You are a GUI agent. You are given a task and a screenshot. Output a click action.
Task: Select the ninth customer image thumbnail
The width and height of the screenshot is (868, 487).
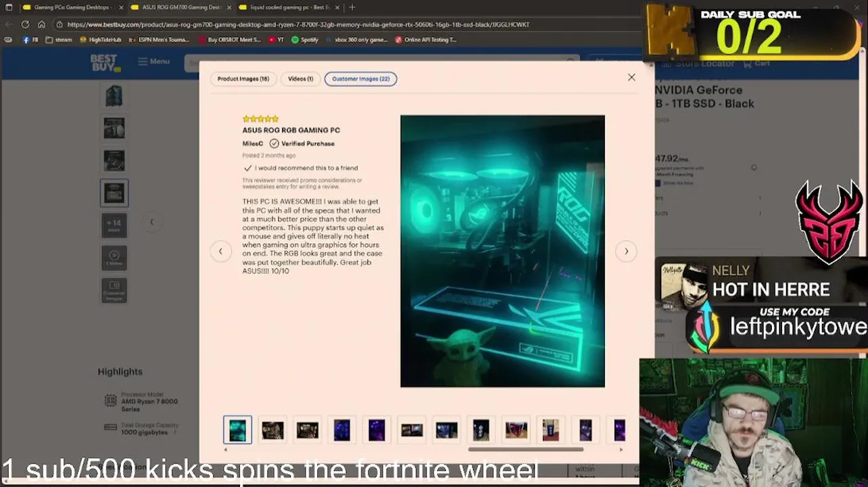click(x=516, y=430)
